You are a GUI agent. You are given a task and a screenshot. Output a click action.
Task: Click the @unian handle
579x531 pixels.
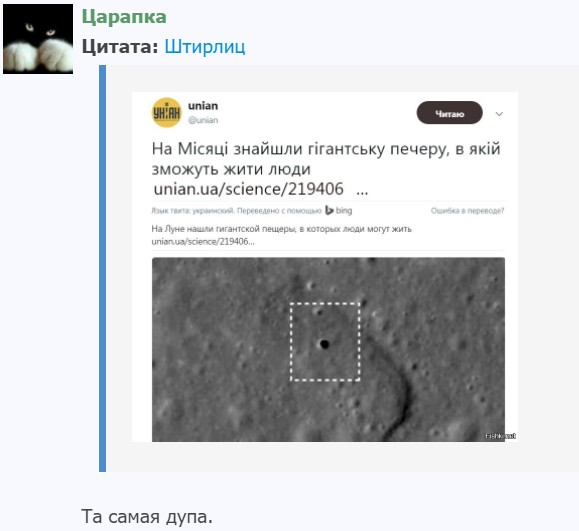pos(203,120)
